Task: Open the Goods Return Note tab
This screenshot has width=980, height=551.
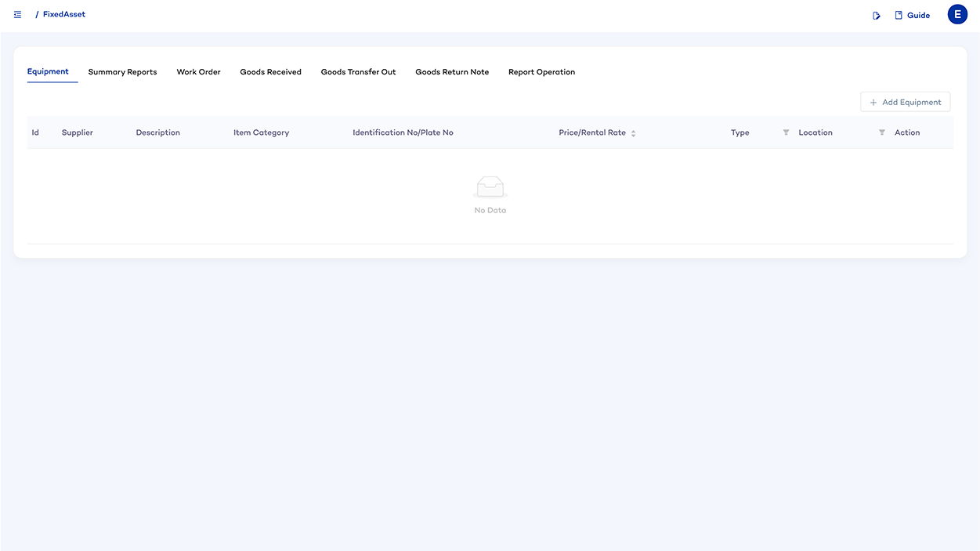Action: pyautogui.click(x=452, y=72)
